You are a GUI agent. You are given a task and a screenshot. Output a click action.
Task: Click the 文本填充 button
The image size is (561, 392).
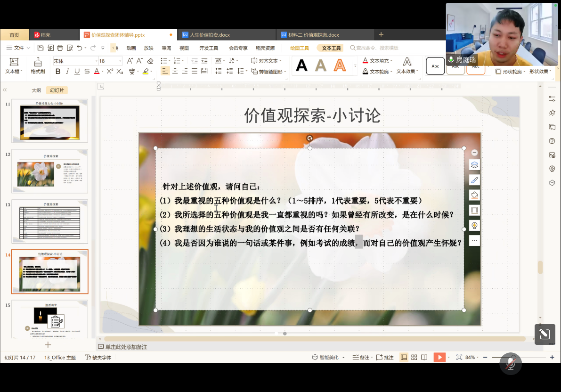coord(378,61)
